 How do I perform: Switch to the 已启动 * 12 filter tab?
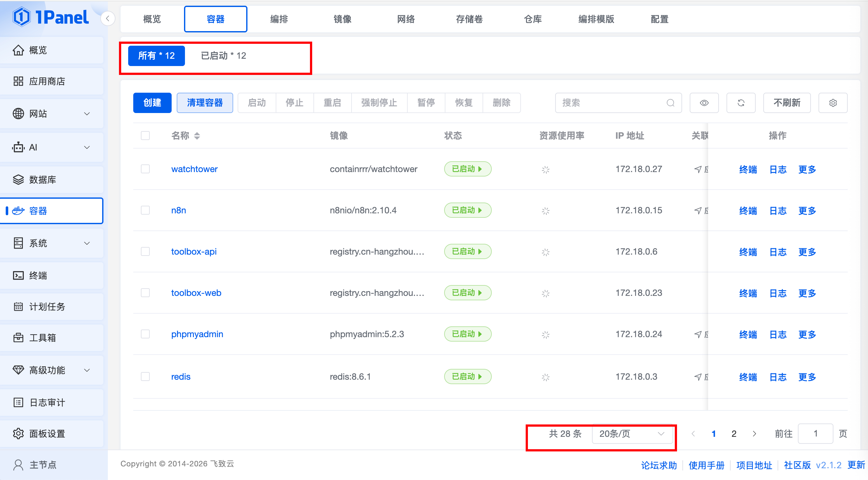223,56
